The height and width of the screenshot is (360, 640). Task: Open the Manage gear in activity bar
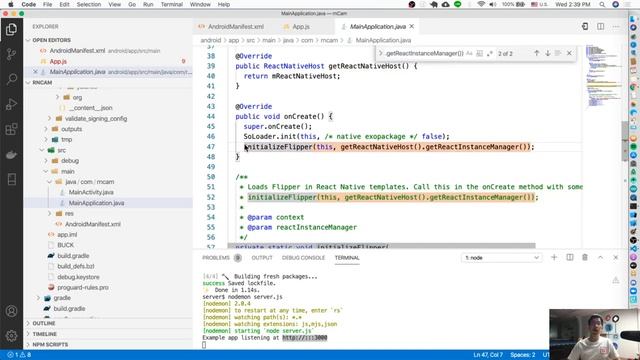[x=11, y=336]
